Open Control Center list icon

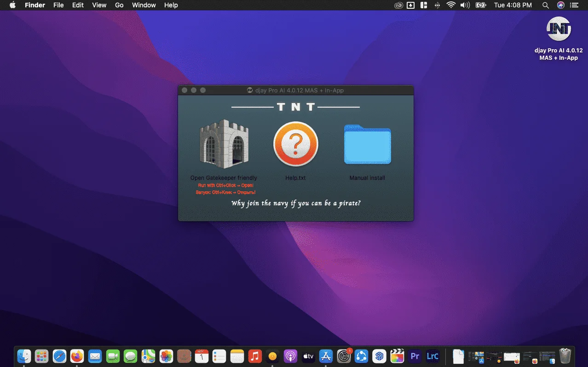pos(575,5)
